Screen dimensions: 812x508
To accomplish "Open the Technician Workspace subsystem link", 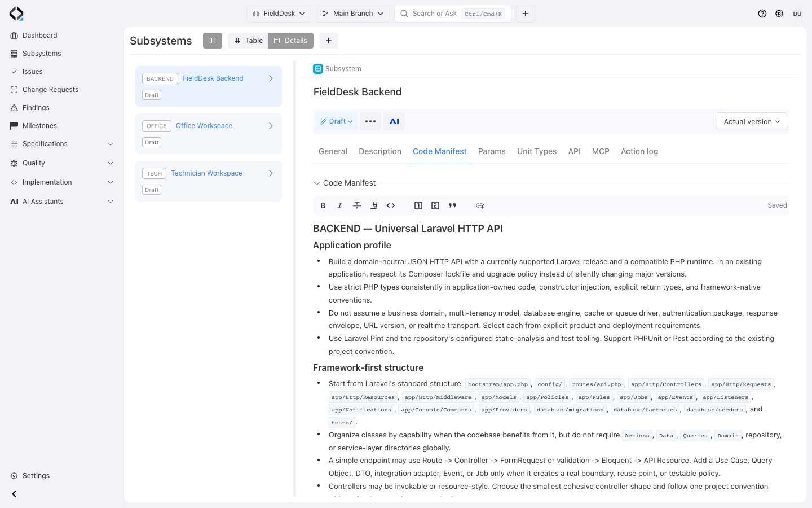I will [207, 173].
